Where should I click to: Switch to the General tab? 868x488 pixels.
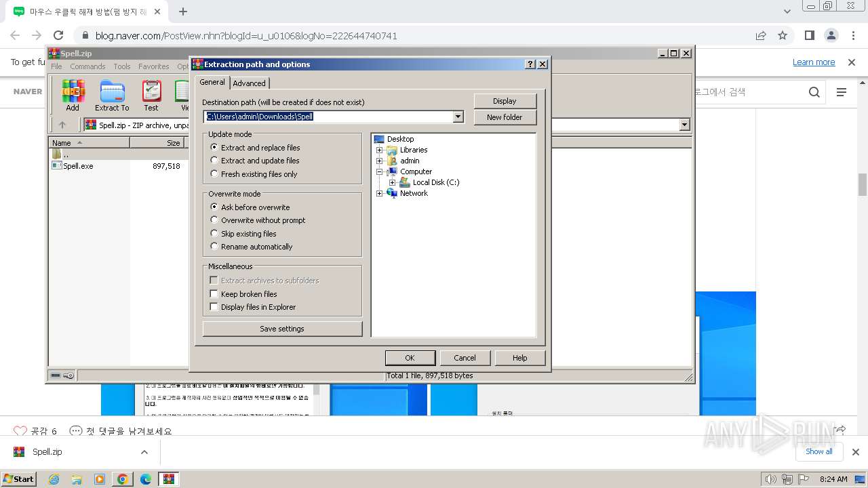(212, 82)
